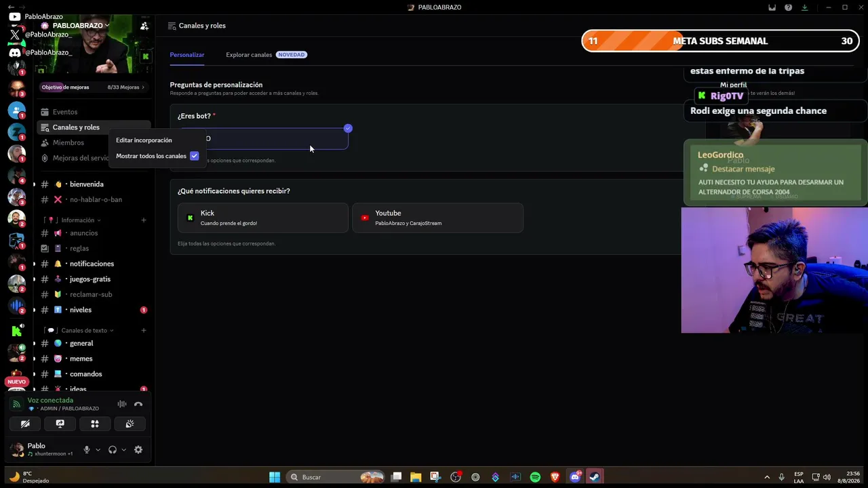Switch to the Personalizar tab

coord(187,55)
